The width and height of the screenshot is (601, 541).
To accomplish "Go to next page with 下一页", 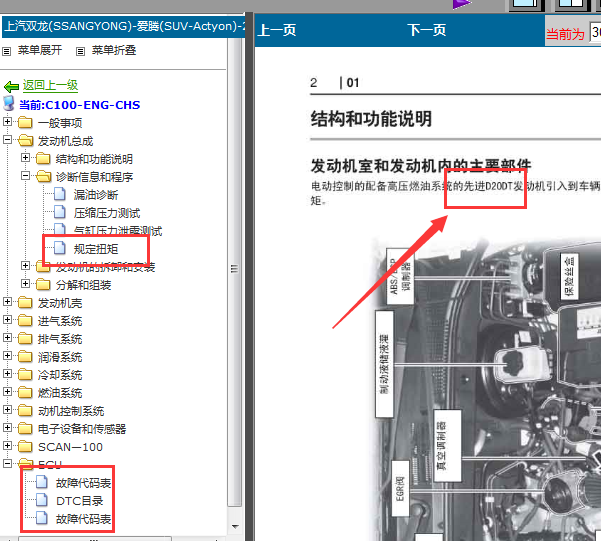I will pos(427,30).
